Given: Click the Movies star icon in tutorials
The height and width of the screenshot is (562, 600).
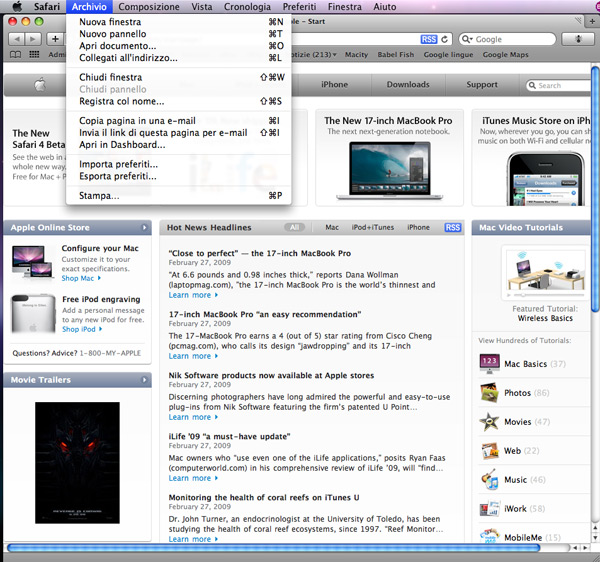Looking at the screenshot, I should click(x=489, y=422).
